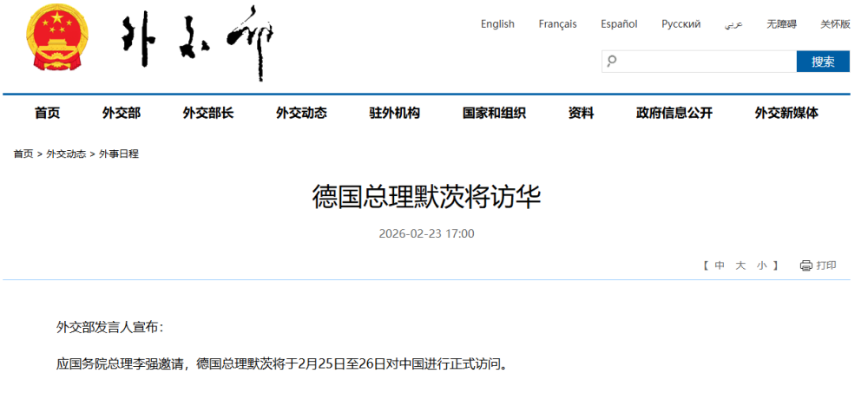Focus the search text field

(705, 62)
